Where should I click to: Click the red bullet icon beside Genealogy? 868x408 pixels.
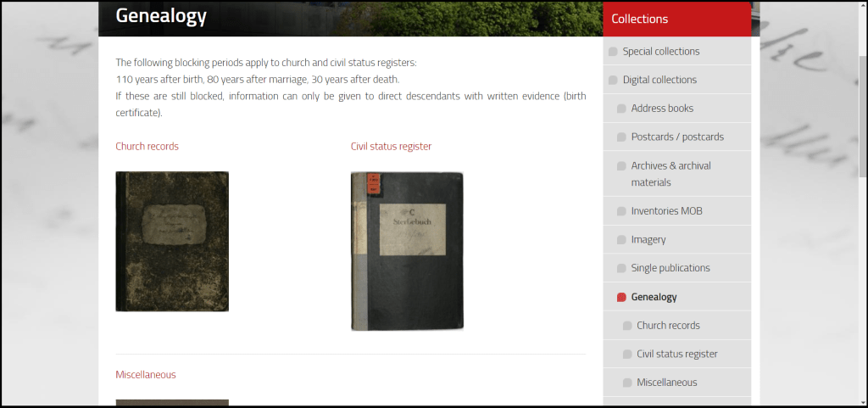coord(621,297)
